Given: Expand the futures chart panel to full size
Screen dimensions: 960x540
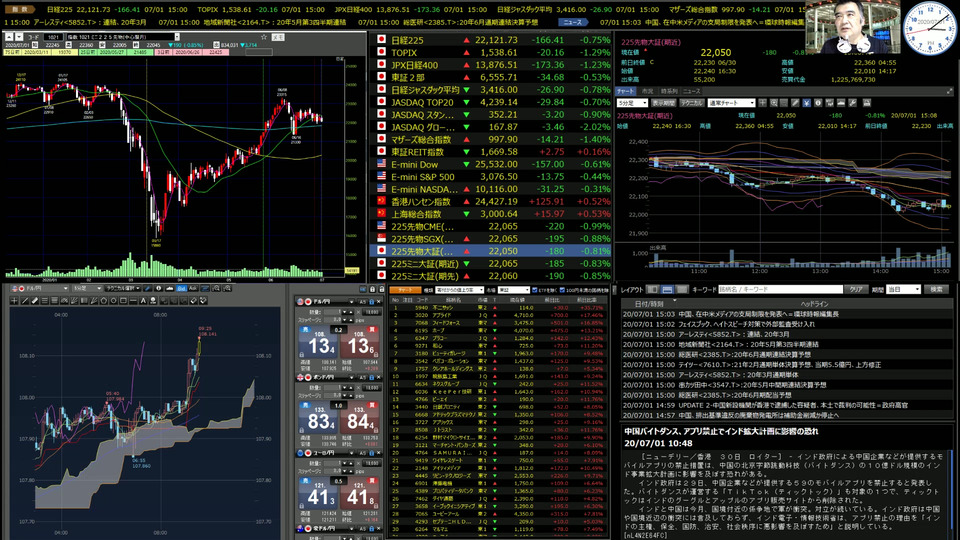Looking at the screenshot, I should (950, 91).
